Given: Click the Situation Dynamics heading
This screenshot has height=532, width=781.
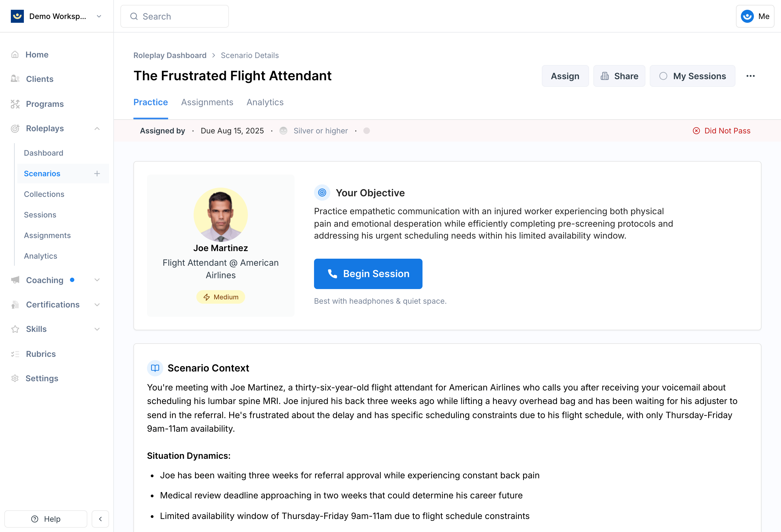Looking at the screenshot, I should (189, 456).
